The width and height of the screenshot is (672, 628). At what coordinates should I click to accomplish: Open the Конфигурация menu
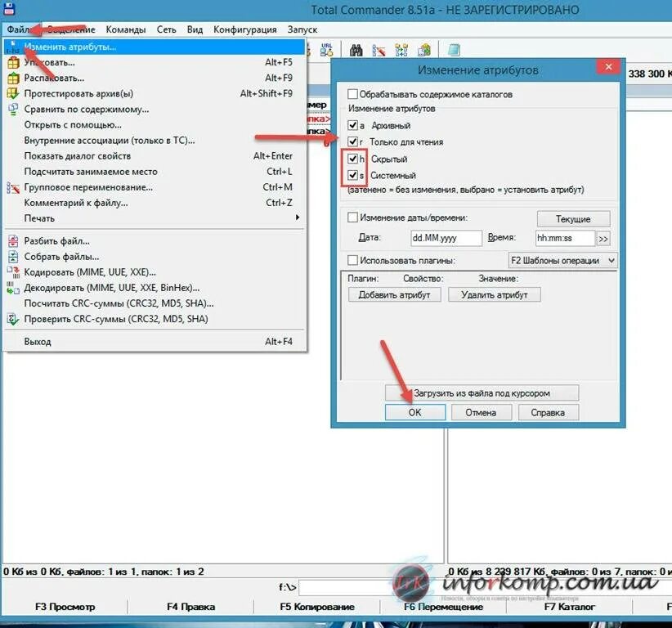[x=244, y=29]
